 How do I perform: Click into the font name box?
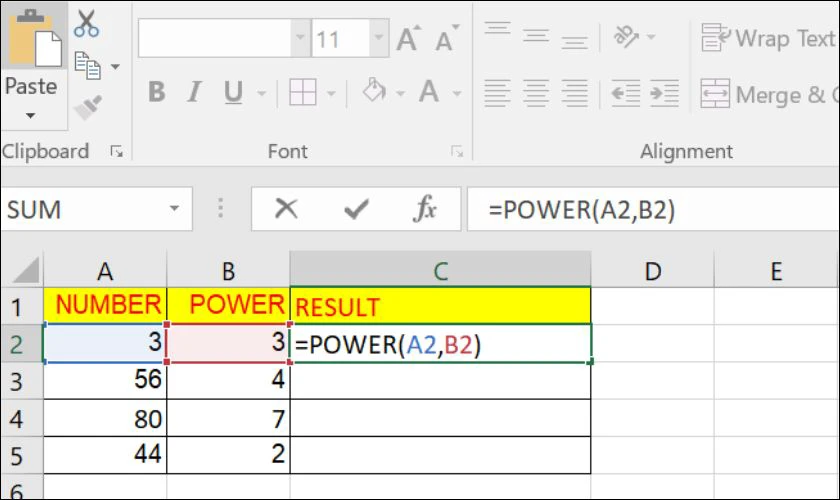215,38
